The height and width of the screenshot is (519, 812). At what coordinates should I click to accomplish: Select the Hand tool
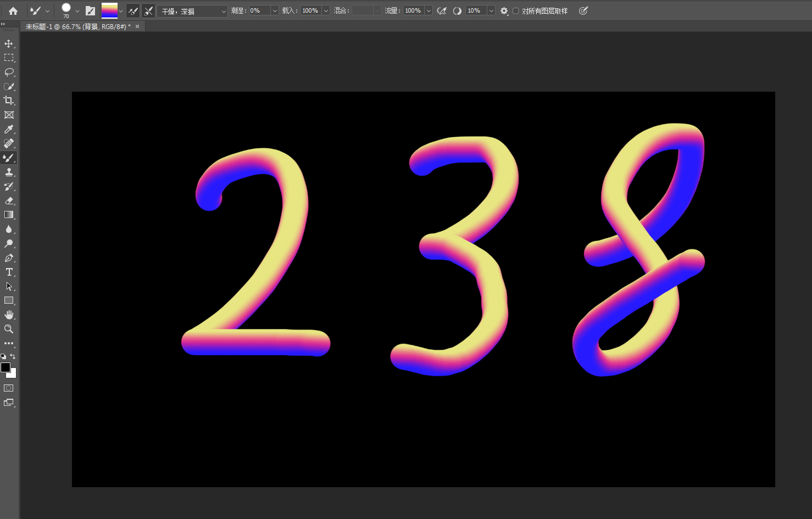point(9,315)
